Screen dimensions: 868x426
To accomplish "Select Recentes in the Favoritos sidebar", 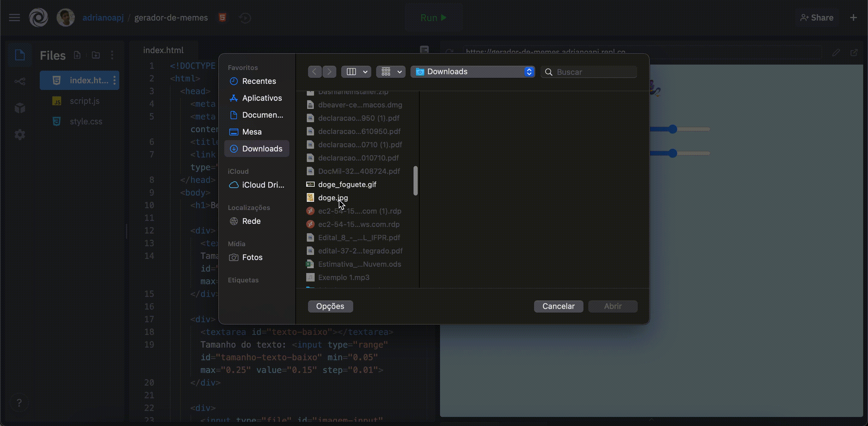I will pyautogui.click(x=259, y=81).
